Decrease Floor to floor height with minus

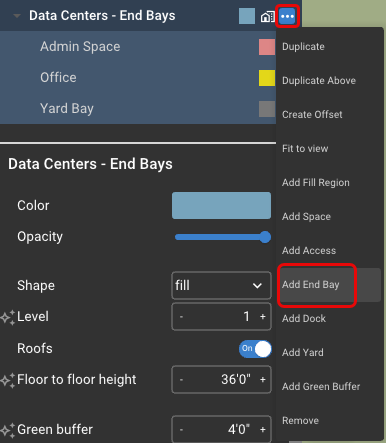[181, 380]
